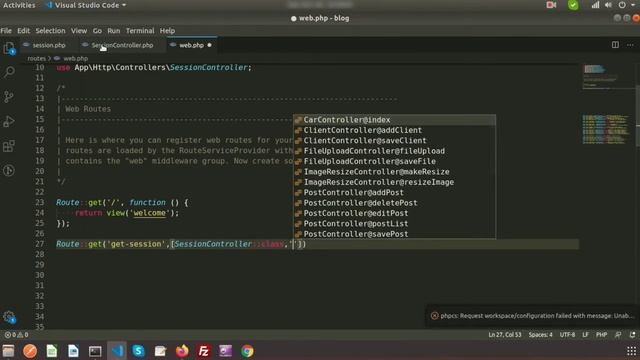Image resolution: width=640 pixels, height=360 pixels.
Task: Open Source Control view in activity bar
Action: point(9,97)
